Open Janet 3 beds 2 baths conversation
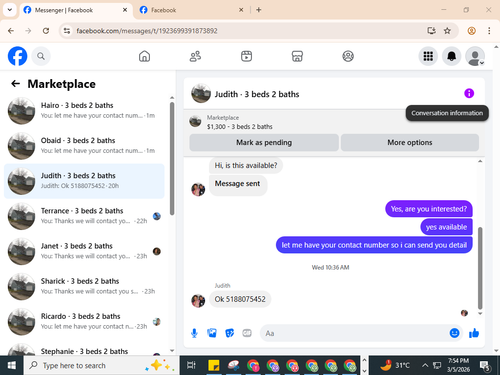This screenshot has height=375, width=500. click(84, 251)
